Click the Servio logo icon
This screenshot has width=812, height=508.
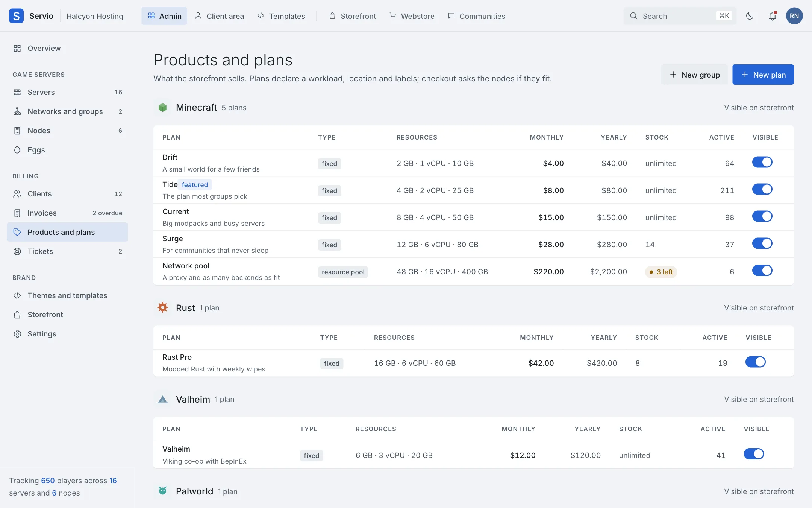[16, 16]
